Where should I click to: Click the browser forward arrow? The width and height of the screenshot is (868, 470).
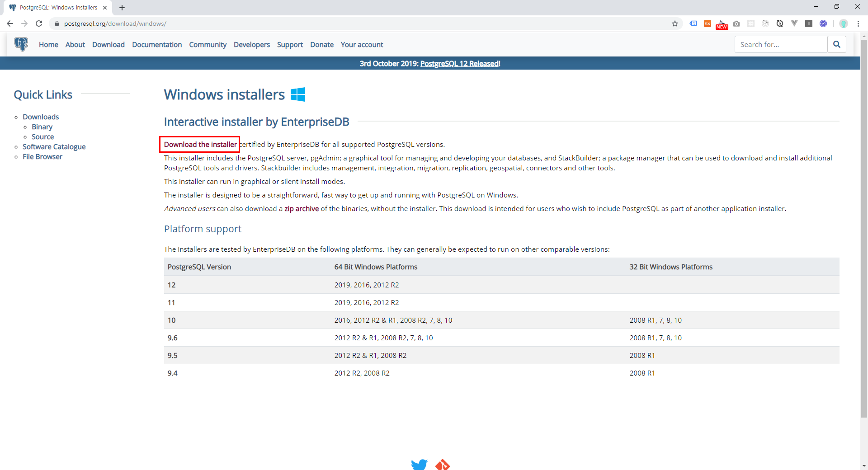(24, 23)
